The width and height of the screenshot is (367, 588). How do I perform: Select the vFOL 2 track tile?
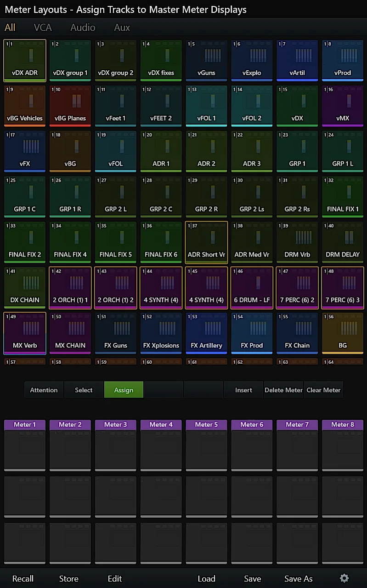pyautogui.click(x=252, y=106)
